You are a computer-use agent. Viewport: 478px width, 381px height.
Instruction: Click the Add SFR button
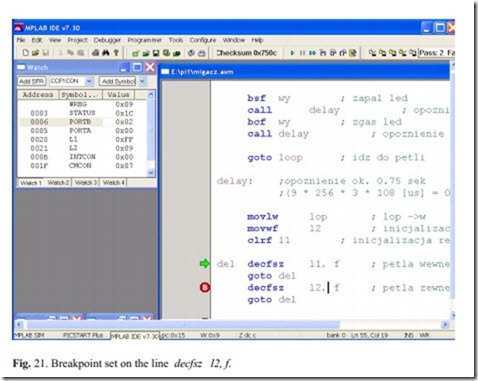31,81
